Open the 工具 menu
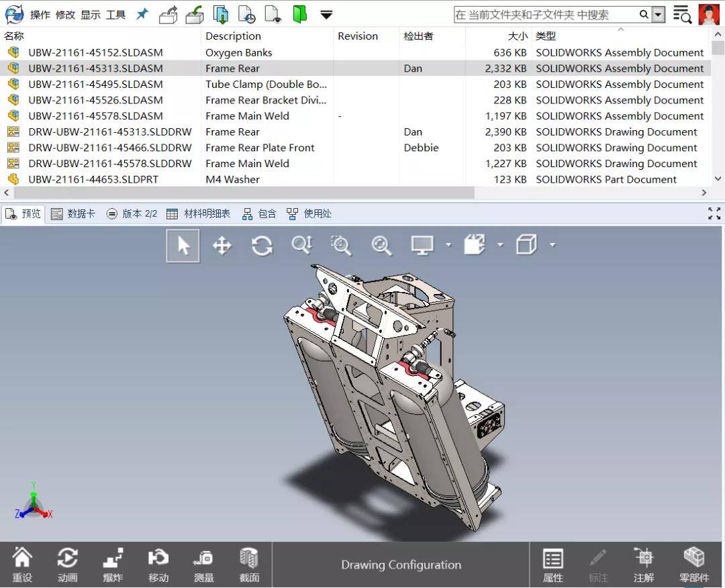Image resolution: width=725 pixels, height=588 pixels. (x=115, y=13)
